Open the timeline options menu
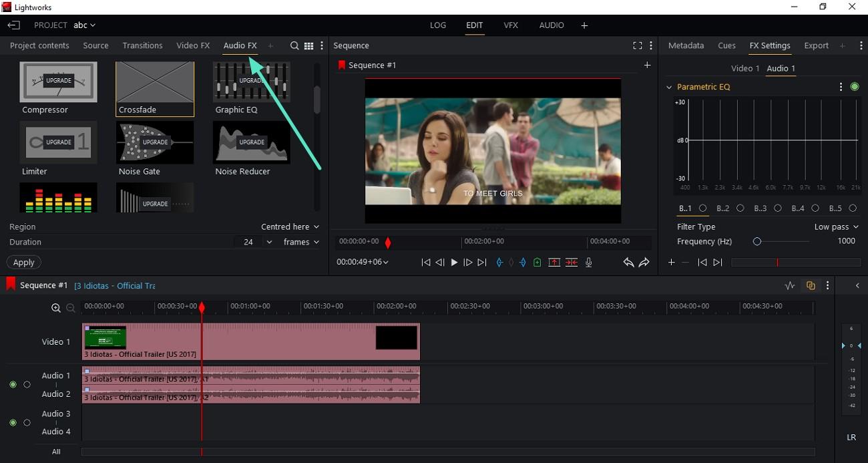Screen dimensions: 868x463 pos(828,285)
